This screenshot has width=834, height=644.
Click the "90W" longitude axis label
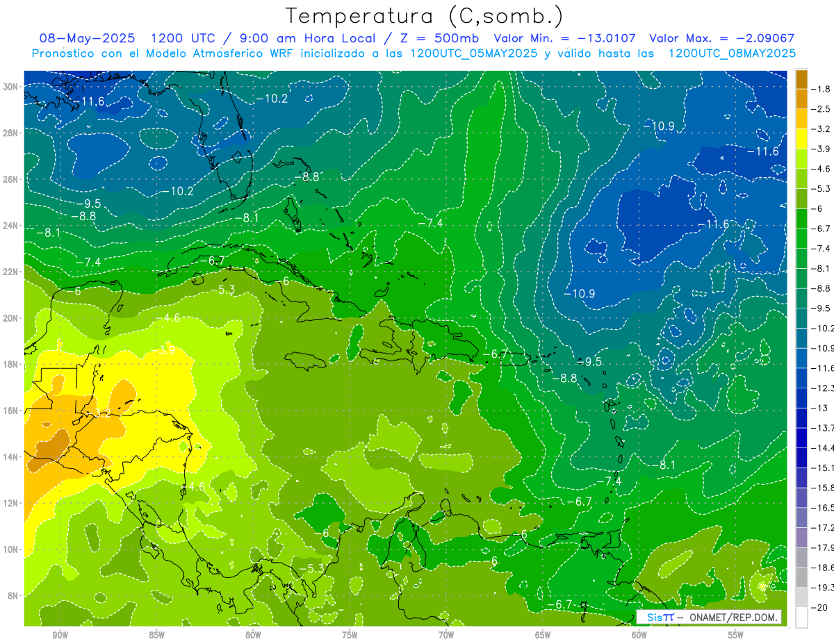60,635
